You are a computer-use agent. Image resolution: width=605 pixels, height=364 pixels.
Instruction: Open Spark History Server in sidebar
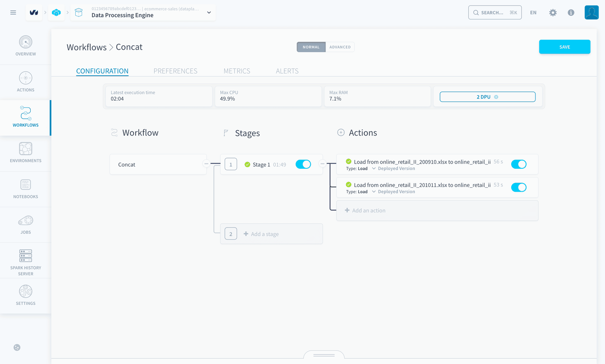pyautogui.click(x=25, y=260)
